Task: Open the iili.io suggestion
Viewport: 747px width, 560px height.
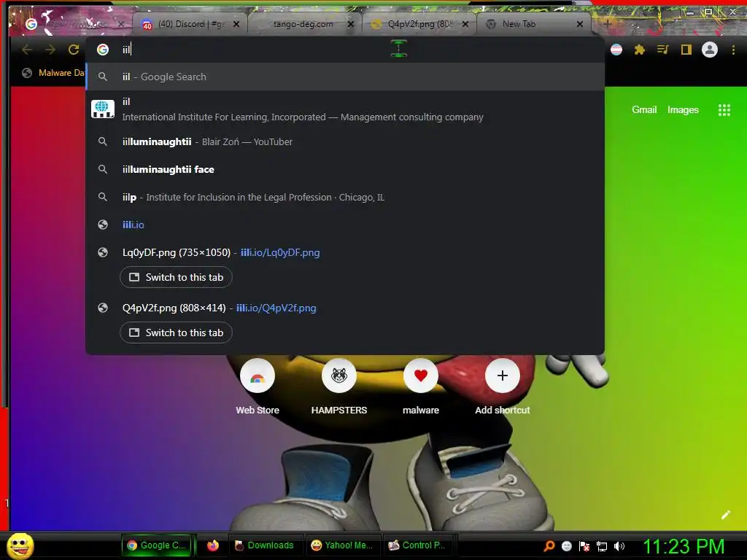Action: coord(345,225)
